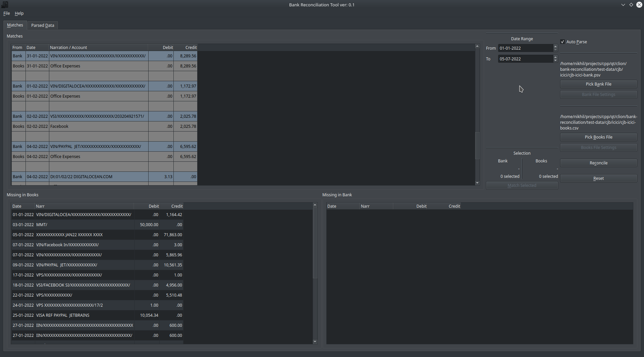
Task: Click the Date column header in Missing in Bank
Action: click(343, 206)
